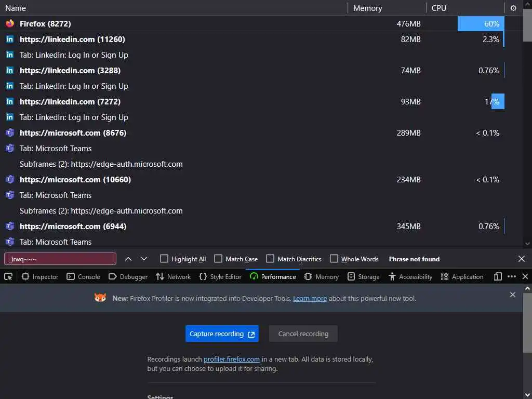Open the profiler.firefox.com link

point(232,360)
